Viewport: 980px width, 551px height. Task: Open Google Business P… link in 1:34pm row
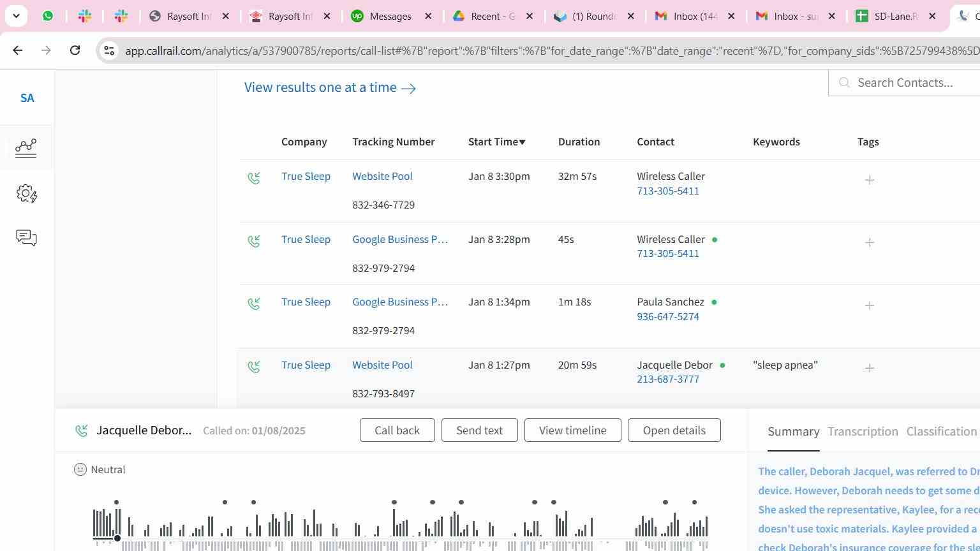click(400, 302)
